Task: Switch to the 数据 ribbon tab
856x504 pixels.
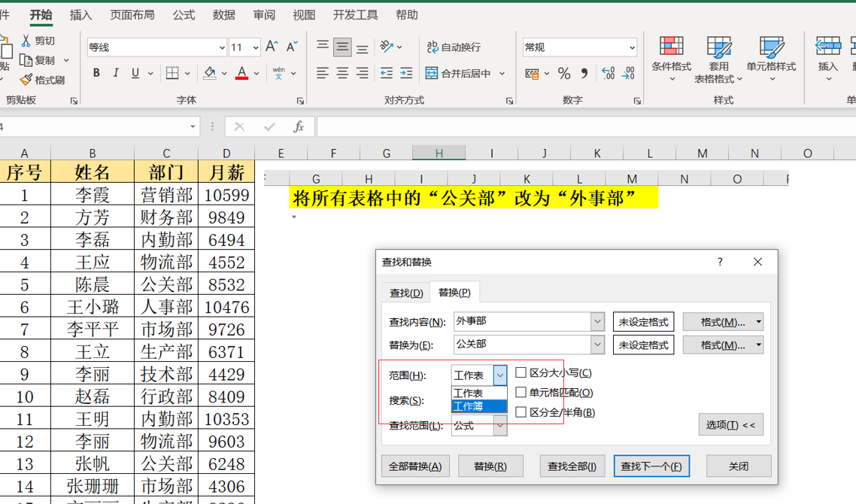Action: [224, 15]
